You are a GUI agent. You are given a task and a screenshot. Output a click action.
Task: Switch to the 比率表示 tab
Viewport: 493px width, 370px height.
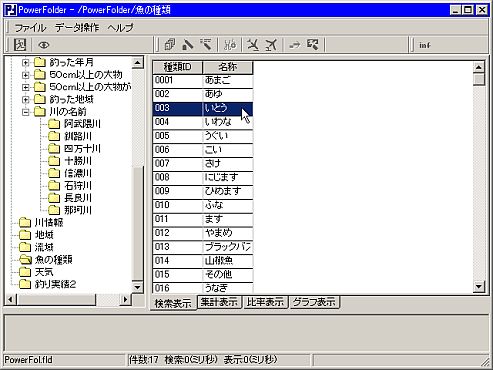[265, 302]
